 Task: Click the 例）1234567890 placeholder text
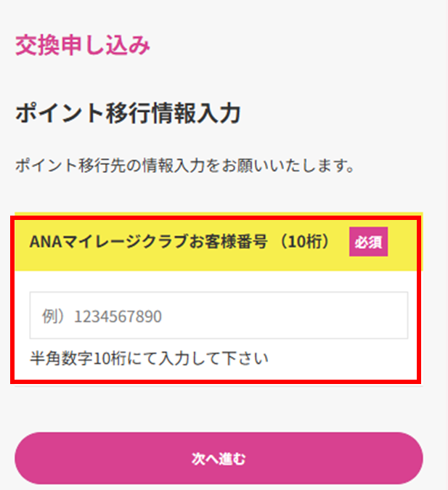point(102,317)
